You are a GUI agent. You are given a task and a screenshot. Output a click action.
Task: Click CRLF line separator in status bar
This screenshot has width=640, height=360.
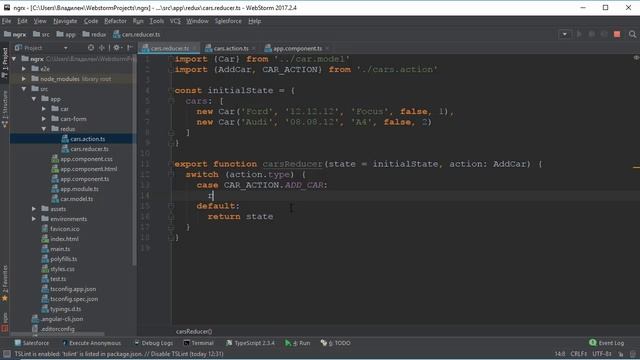point(578,354)
